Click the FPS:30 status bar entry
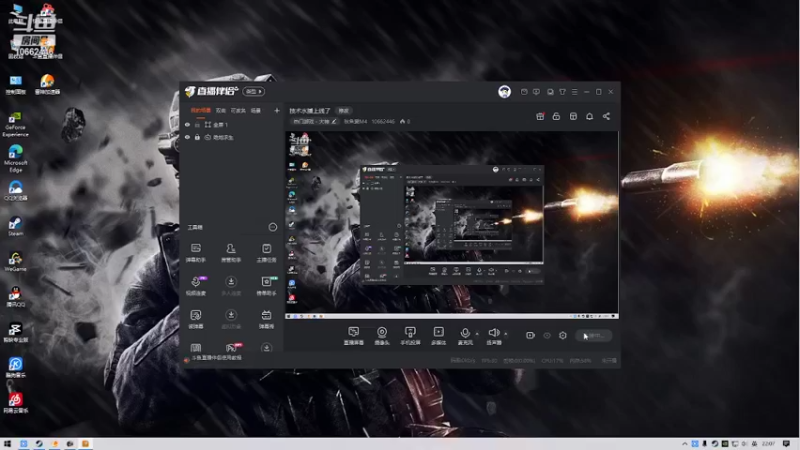 [x=489, y=361]
